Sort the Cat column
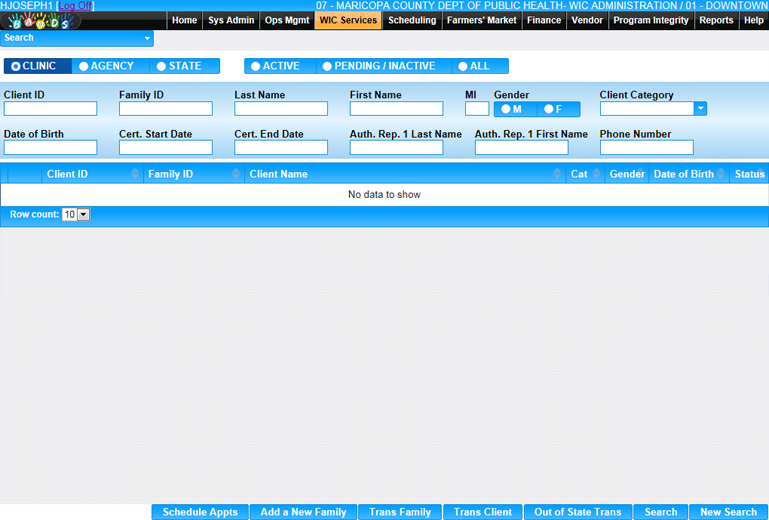This screenshot has height=520, width=769. click(x=596, y=174)
